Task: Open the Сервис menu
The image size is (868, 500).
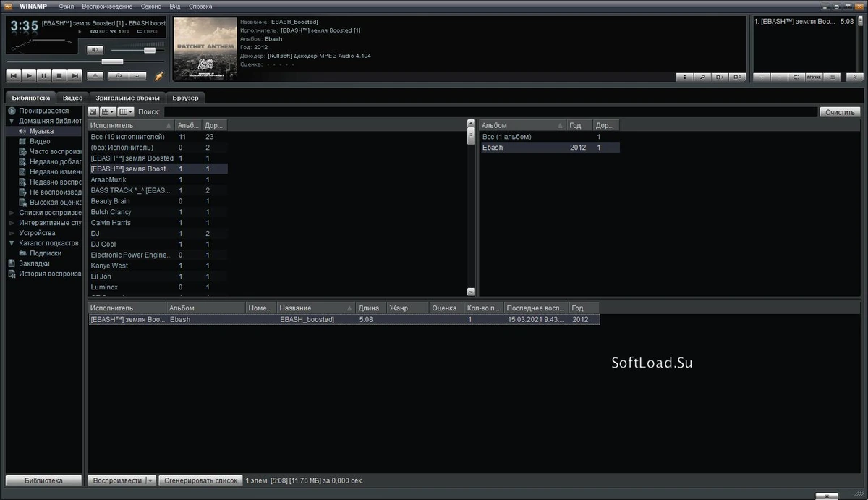Action: coord(151,7)
